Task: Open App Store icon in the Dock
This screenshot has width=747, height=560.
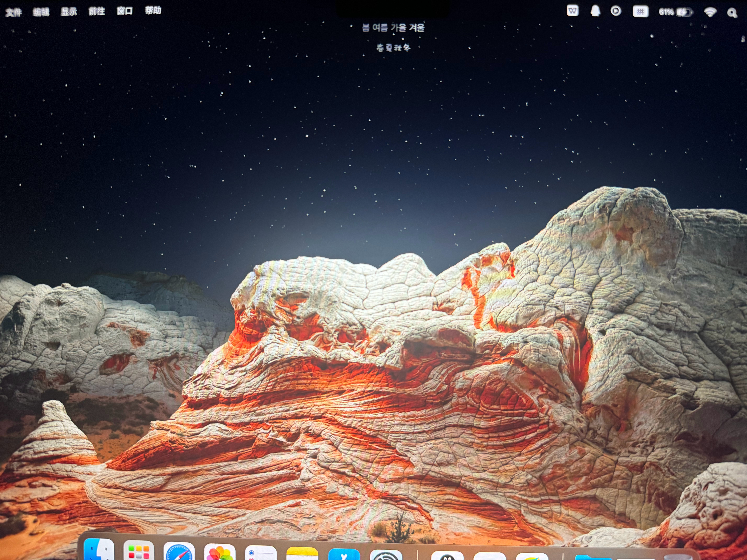Action: click(344, 554)
